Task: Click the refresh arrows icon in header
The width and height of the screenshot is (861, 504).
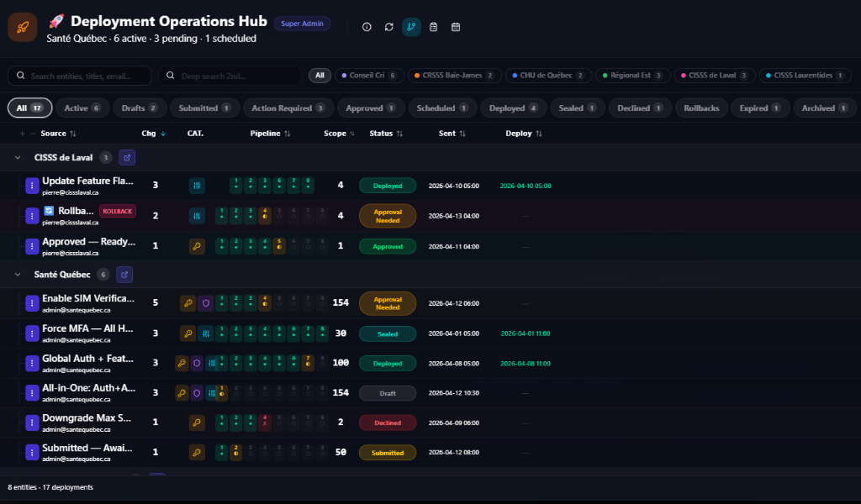Action: 388,27
